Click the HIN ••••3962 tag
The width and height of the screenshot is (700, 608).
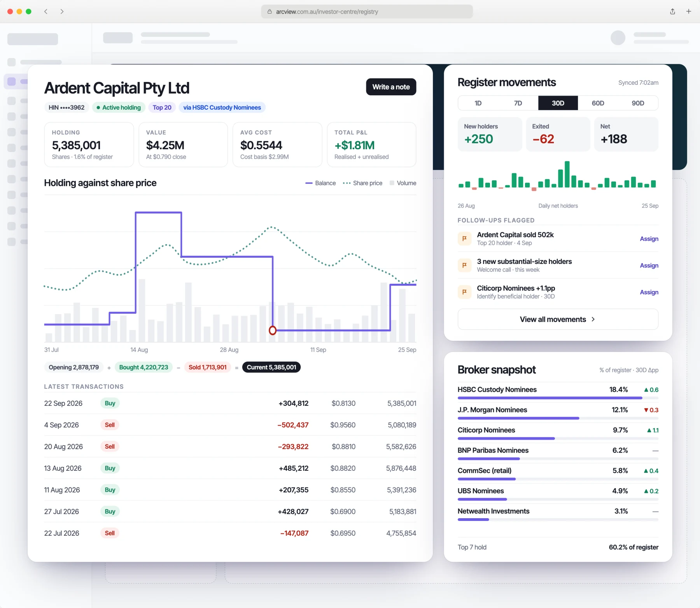coord(66,107)
